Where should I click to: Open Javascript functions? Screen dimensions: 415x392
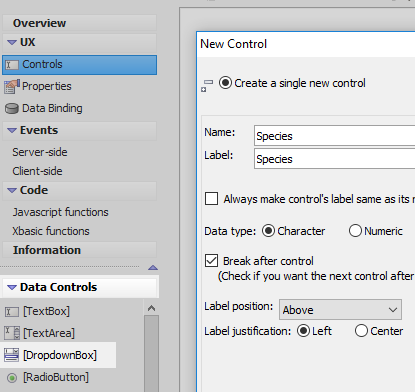tap(60, 212)
